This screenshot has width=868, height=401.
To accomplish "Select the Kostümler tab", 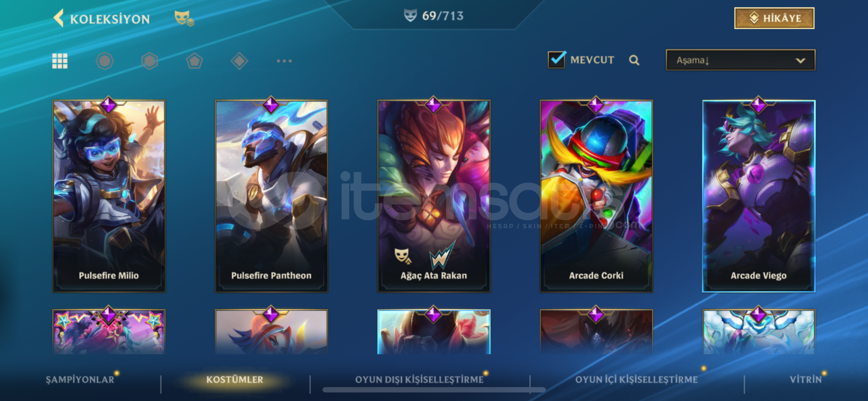I will click(235, 379).
